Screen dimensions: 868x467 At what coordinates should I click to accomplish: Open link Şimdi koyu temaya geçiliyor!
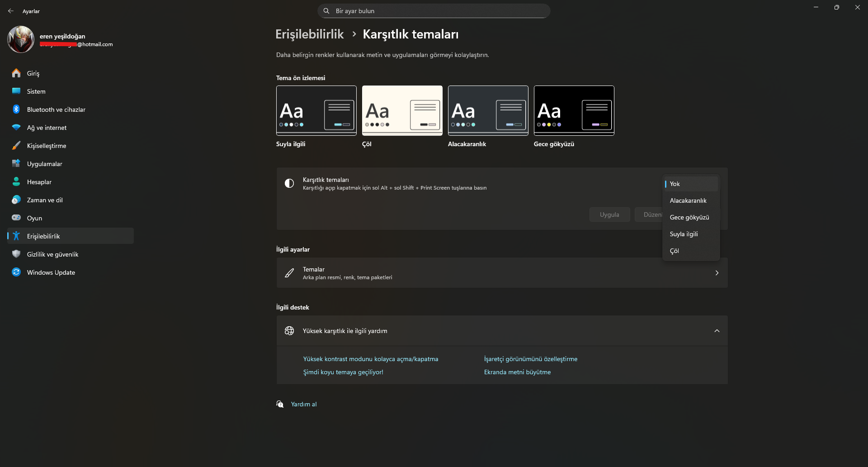pyautogui.click(x=343, y=372)
